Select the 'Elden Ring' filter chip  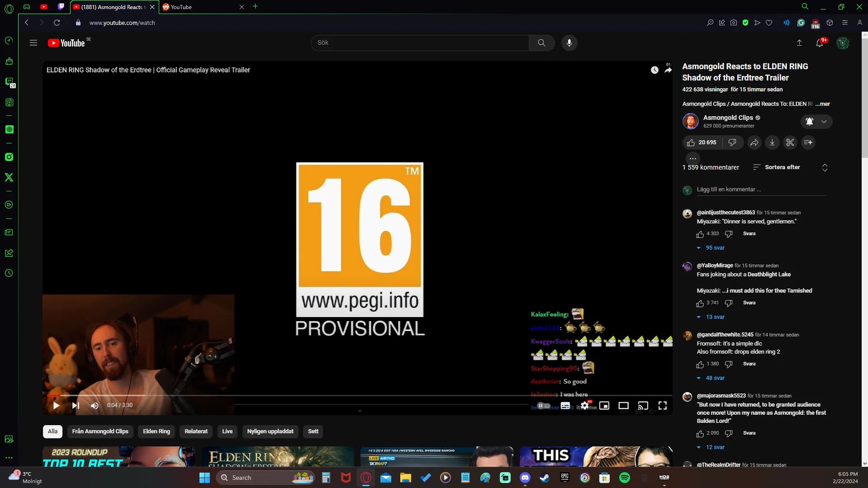tap(157, 431)
